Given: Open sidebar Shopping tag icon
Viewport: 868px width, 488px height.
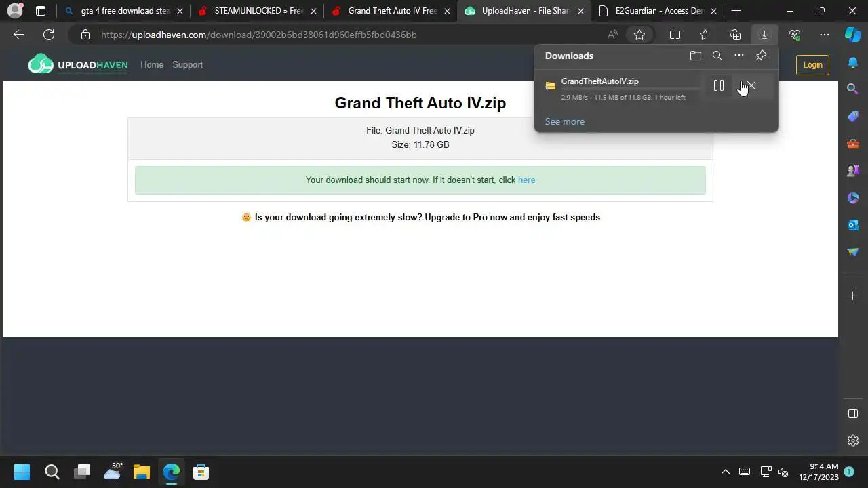Looking at the screenshot, I should coord(853,117).
